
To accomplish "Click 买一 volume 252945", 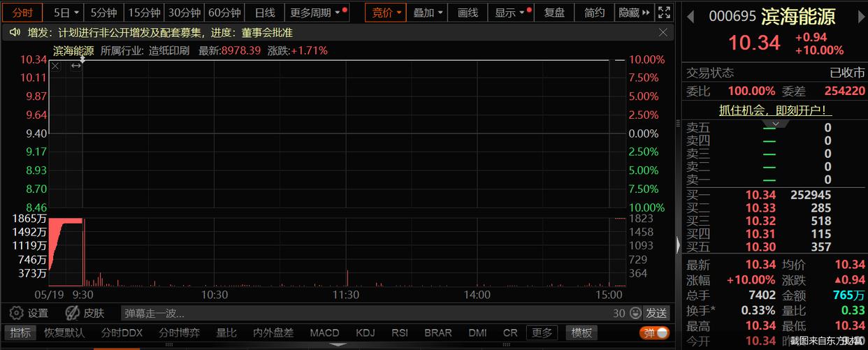I will pyautogui.click(x=810, y=195).
